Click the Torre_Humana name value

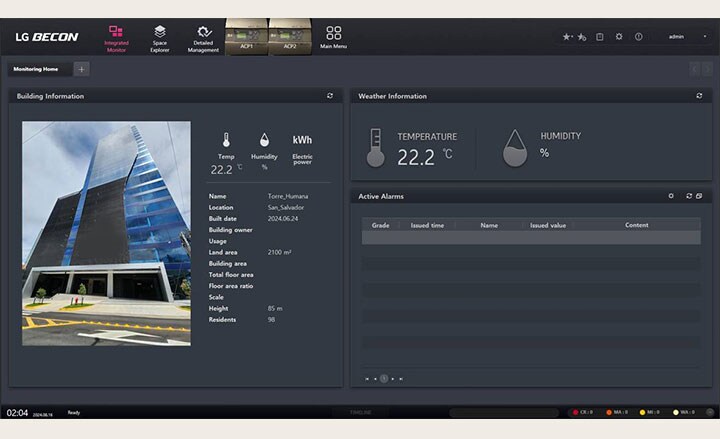(x=288, y=196)
